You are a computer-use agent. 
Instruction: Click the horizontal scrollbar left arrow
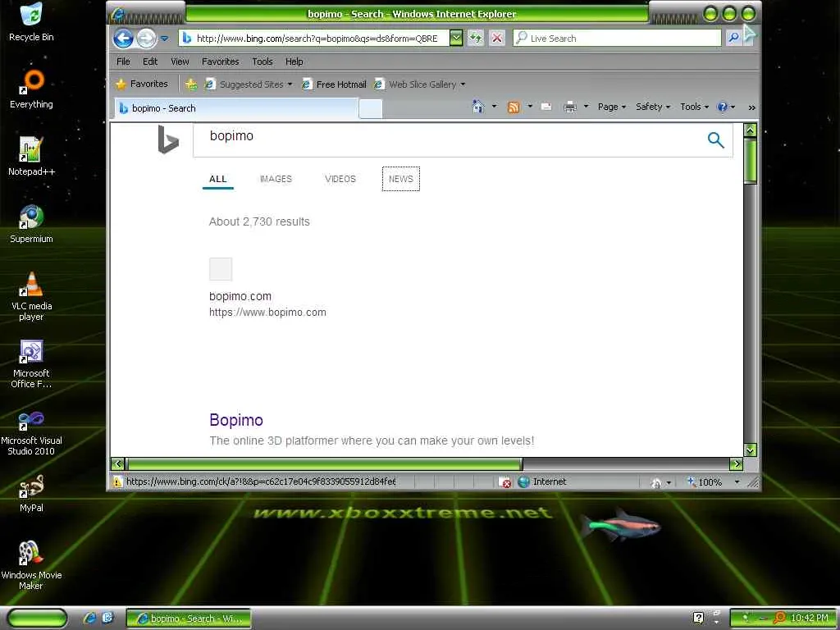point(118,464)
